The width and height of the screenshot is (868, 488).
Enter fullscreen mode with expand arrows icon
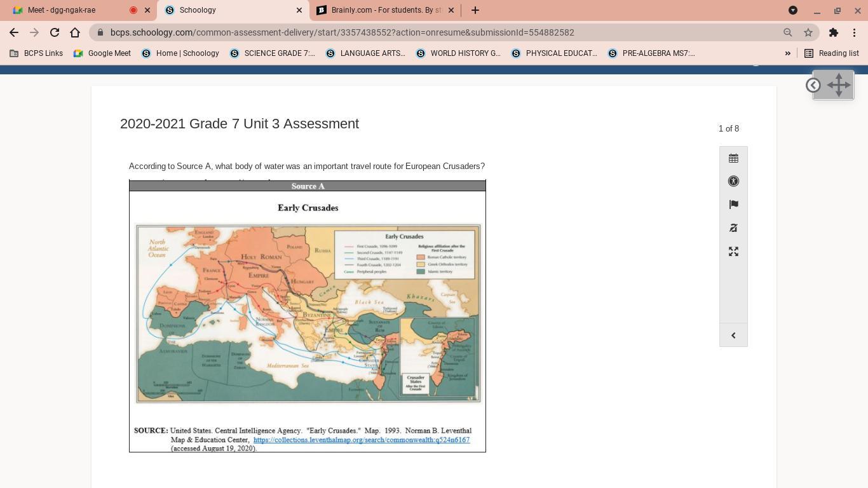click(x=733, y=252)
